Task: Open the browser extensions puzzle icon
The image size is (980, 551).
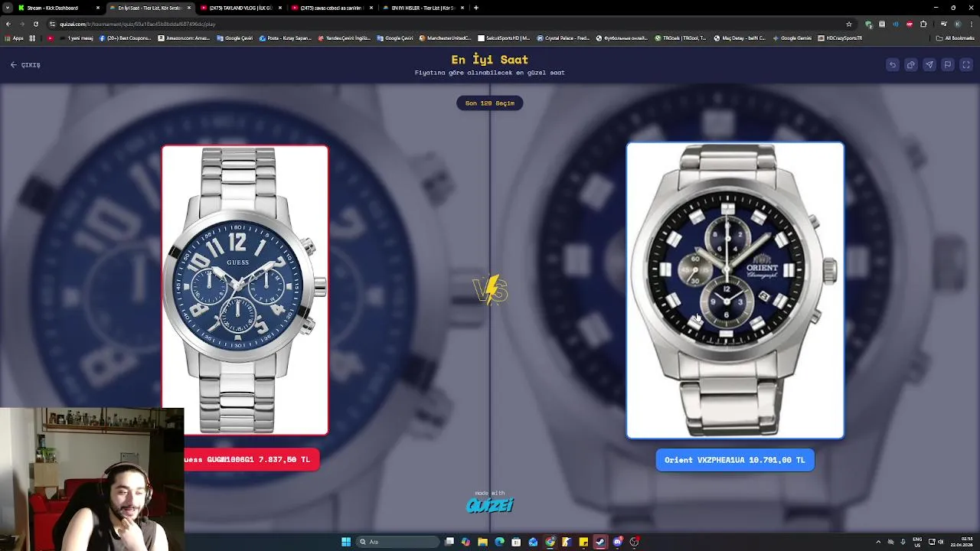Action: [923, 24]
